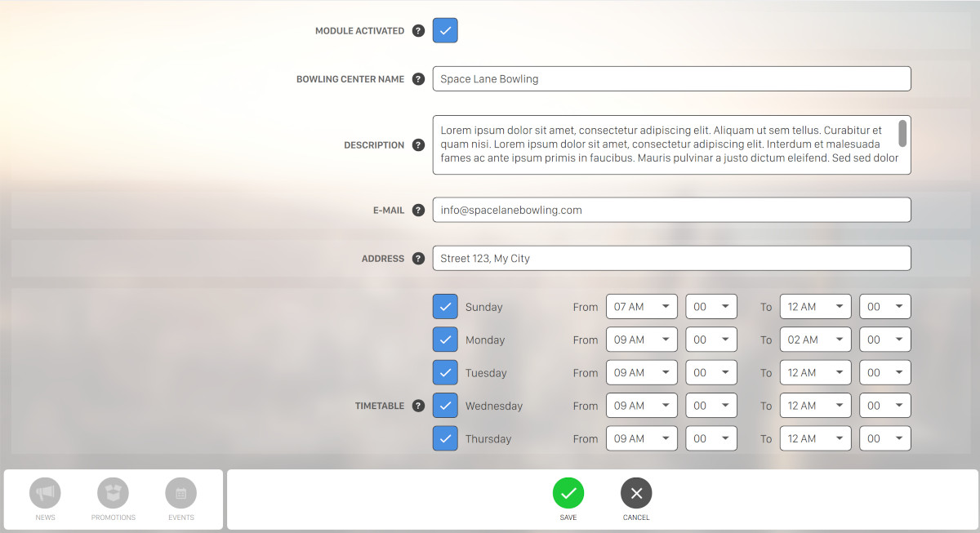Open the Events calendar icon
The height and width of the screenshot is (533, 980).
[x=180, y=493]
